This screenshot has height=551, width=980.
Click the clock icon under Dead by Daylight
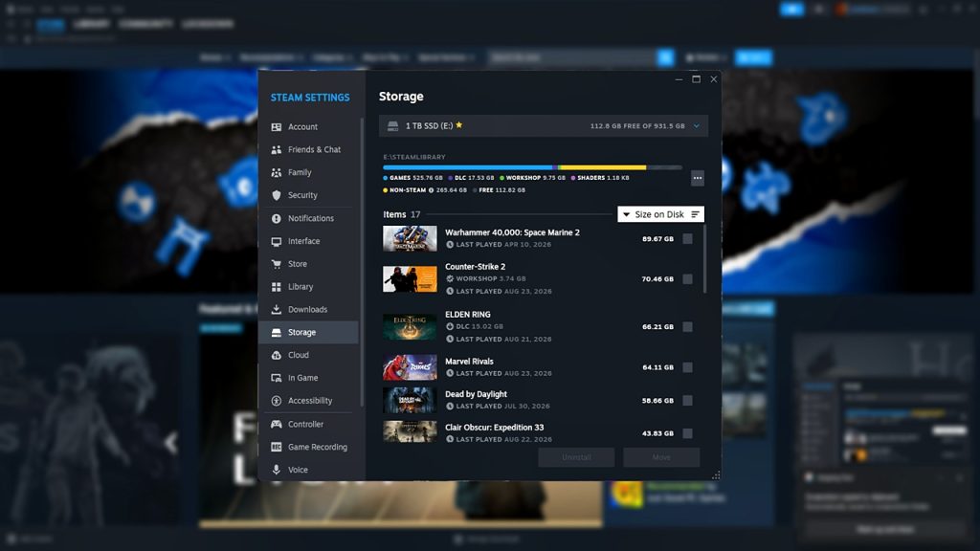[x=450, y=406]
